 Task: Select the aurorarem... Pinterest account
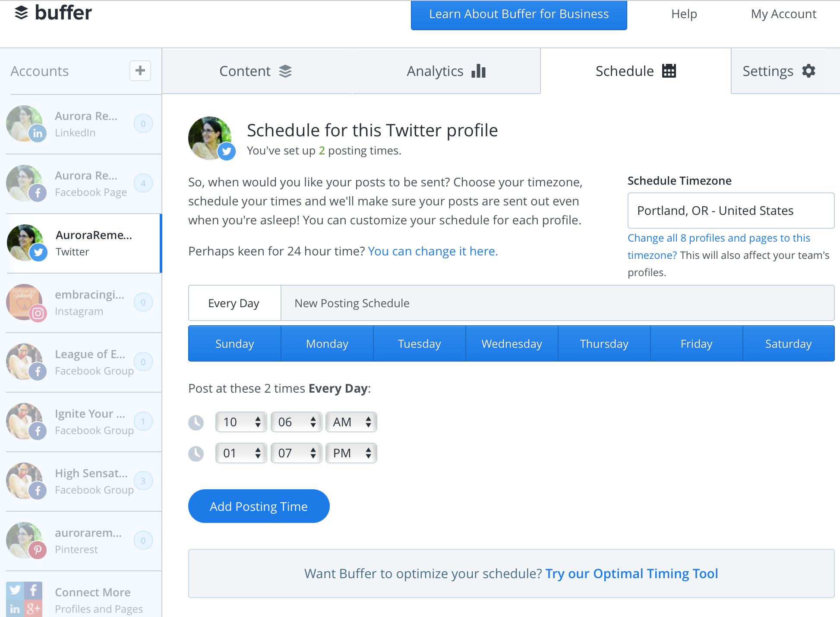coord(81,541)
